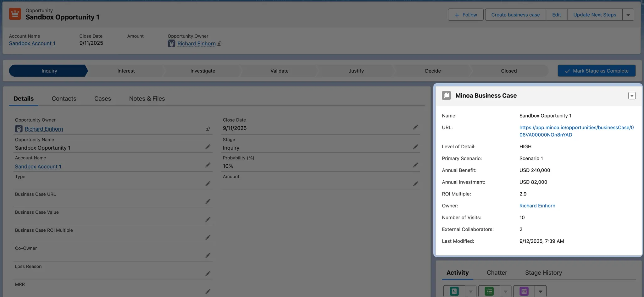The width and height of the screenshot is (644, 297).
Task: Click the Opportunity crown icon in header
Action: point(15,14)
